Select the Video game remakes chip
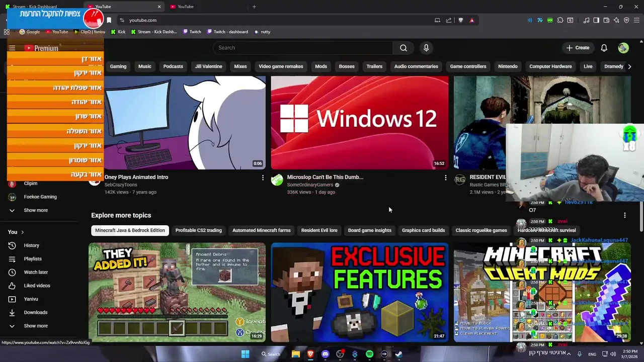This screenshot has height=362, width=644. [x=281, y=66]
